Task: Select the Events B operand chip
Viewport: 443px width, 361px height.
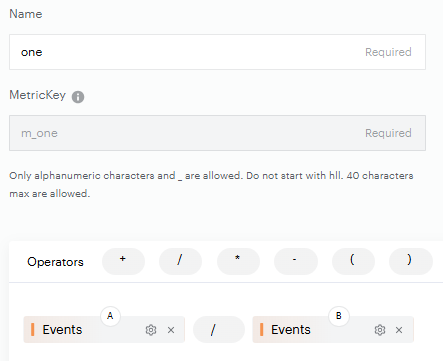Action: point(333,330)
